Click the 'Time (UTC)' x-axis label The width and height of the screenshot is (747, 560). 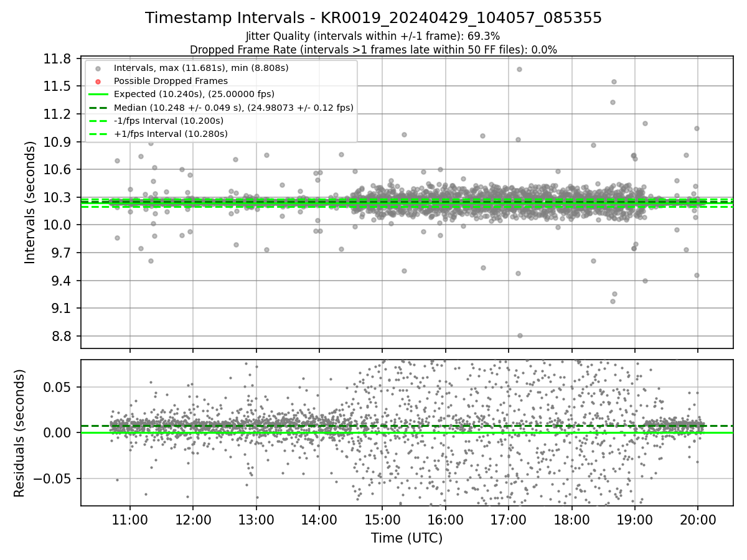pos(406,538)
